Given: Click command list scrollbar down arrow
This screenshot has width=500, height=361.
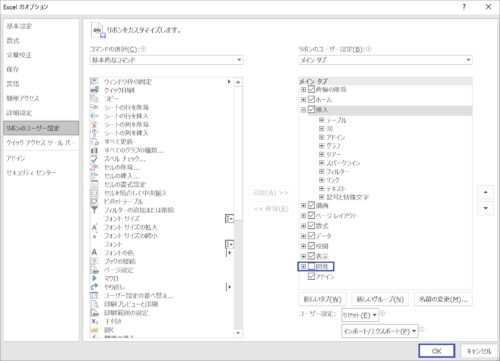Looking at the screenshot, I should [x=238, y=333].
